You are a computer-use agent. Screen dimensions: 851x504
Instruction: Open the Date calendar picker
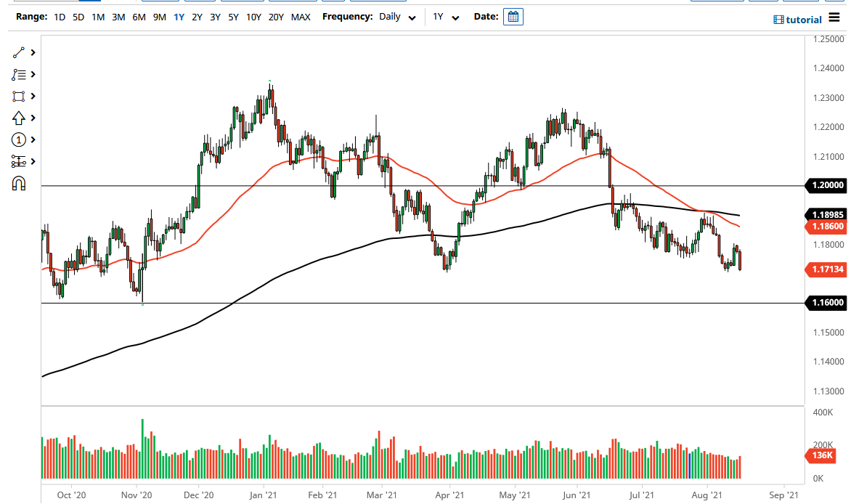513,16
